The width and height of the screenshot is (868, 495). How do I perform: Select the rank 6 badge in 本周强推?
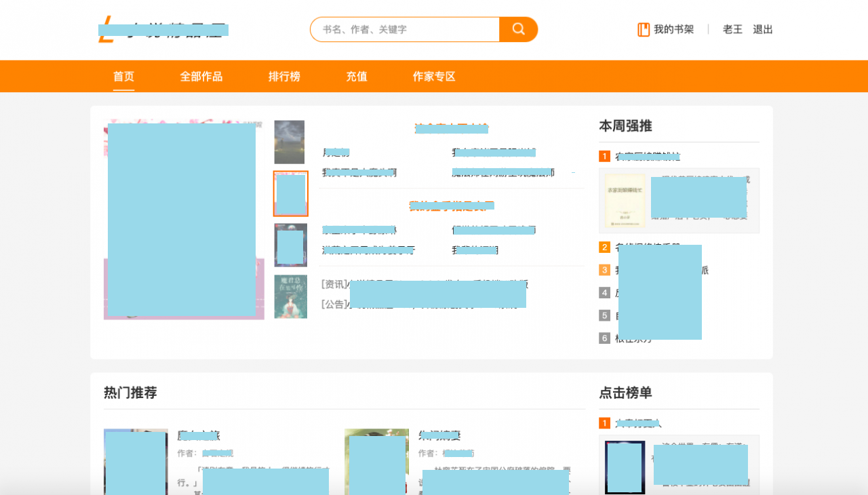point(604,338)
